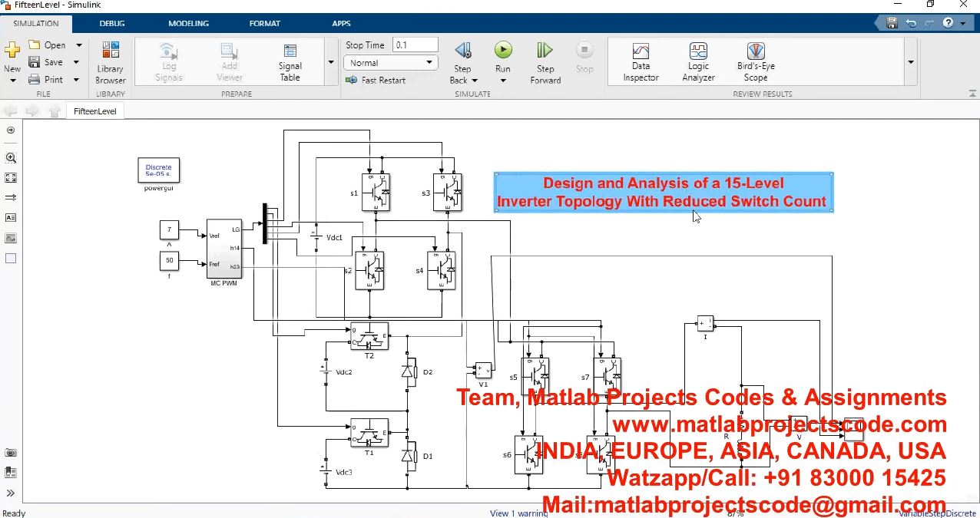Take a Screenshot with the camera icon
980x518 pixels.
(x=11, y=453)
